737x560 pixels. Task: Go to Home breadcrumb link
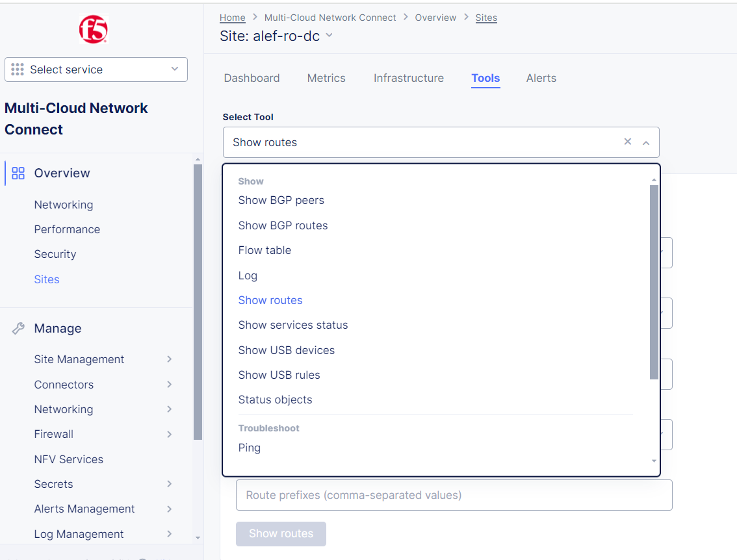(x=232, y=18)
